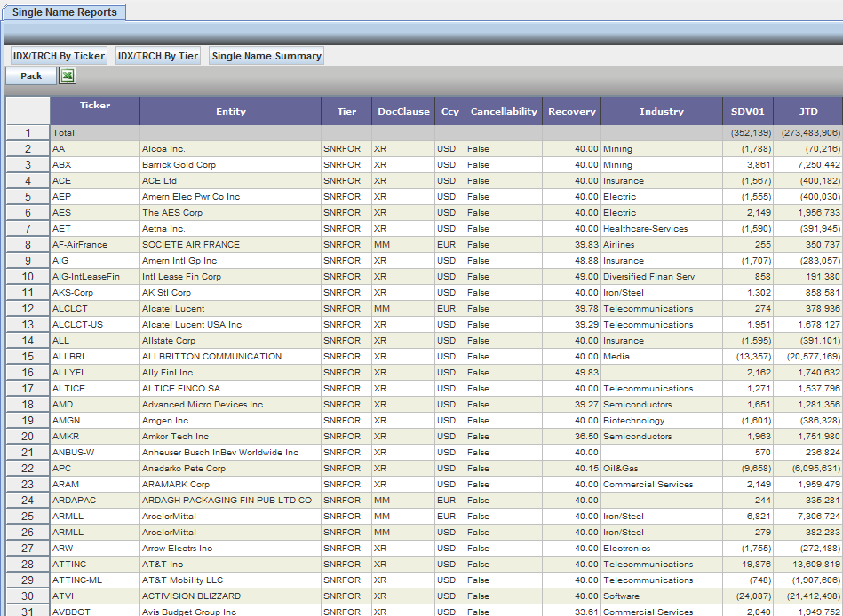
Task: Click the AIG-IntLeaseFin ticker cell
Action: (x=95, y=277)
